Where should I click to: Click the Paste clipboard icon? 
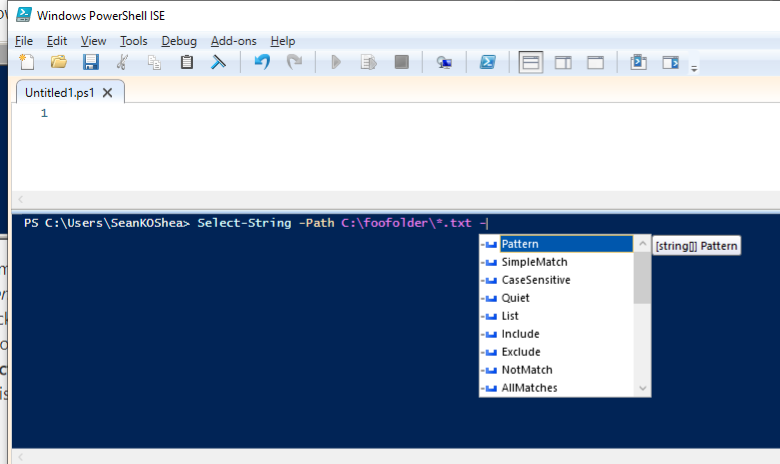point(187,62)
